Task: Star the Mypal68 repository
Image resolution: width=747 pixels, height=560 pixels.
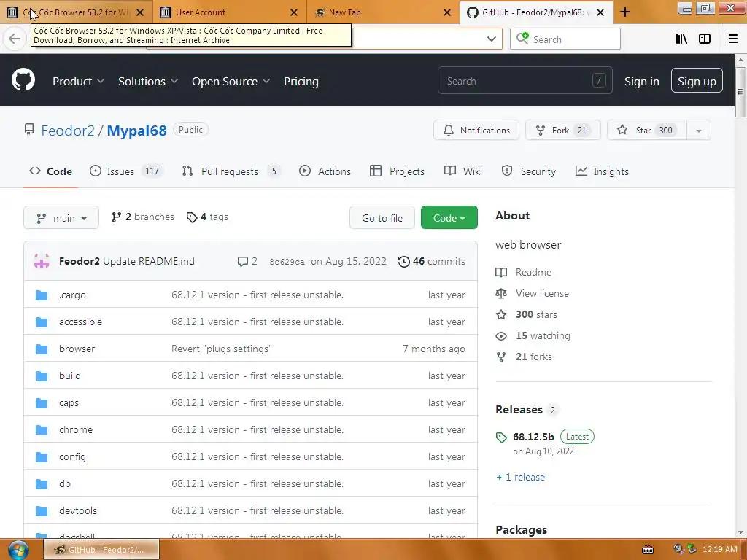Action: click(x=647, y=130)
